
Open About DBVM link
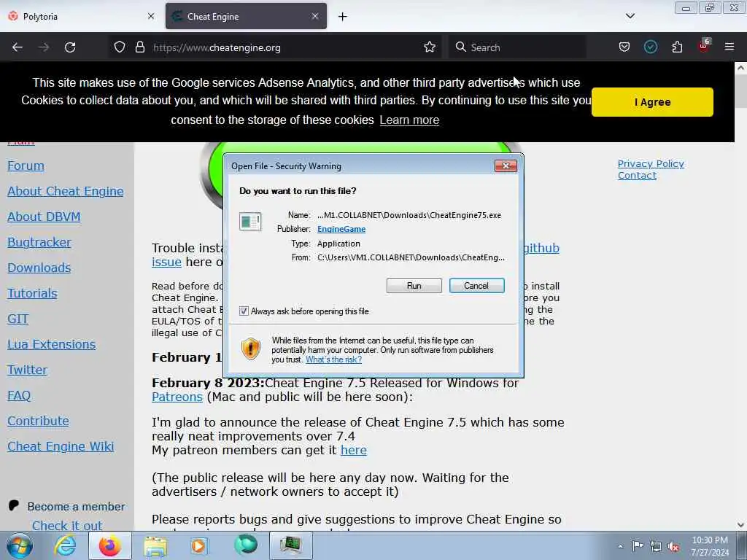pyautogui.click(x=44, y=217)
